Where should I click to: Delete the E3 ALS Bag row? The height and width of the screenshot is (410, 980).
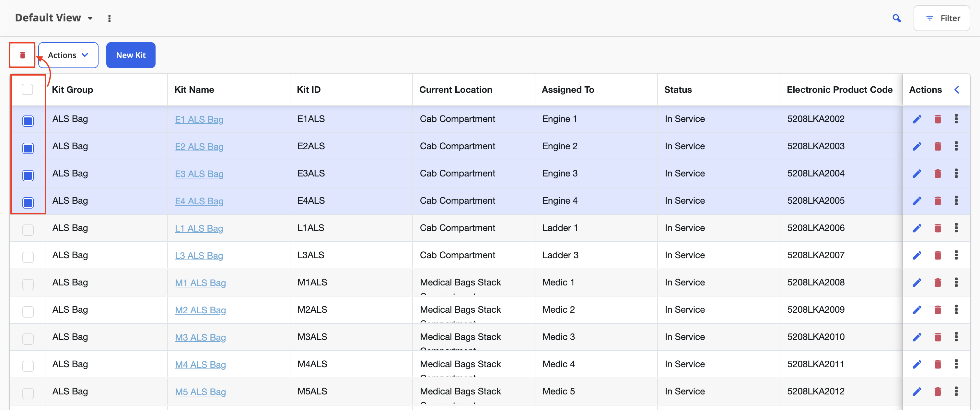(x=938, y=174)
